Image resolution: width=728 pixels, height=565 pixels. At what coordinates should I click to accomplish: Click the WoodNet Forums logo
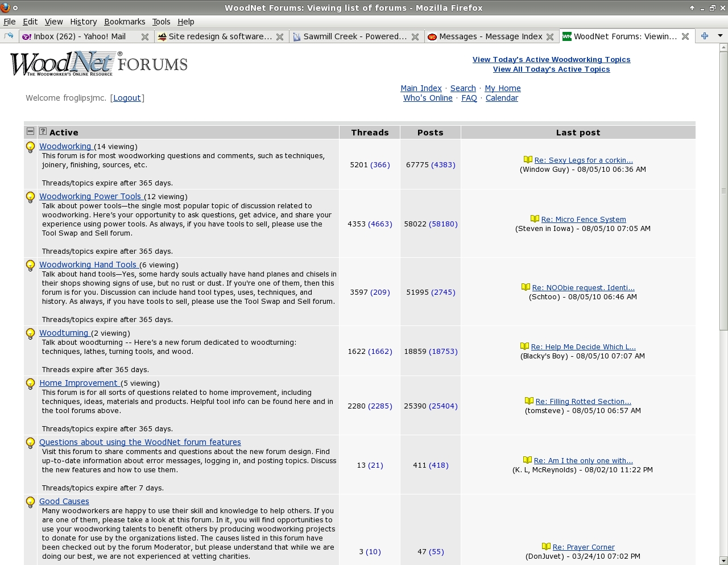pos(99,64)
